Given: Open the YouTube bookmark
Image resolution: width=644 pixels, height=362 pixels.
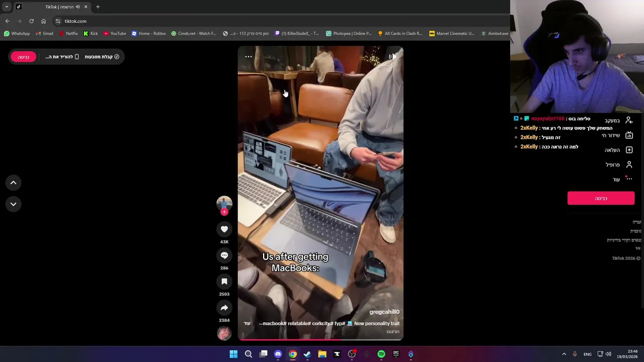Looking at the screenshot, I should [x=115, y=34].
